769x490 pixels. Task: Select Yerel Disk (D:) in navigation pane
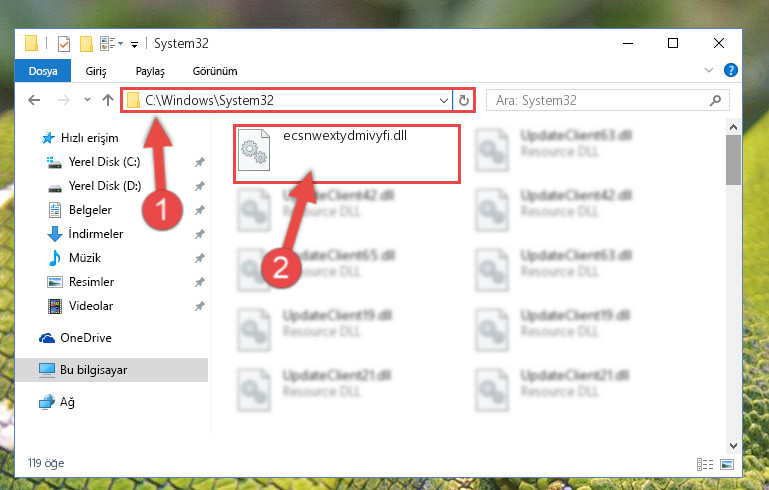coord(104,186)
